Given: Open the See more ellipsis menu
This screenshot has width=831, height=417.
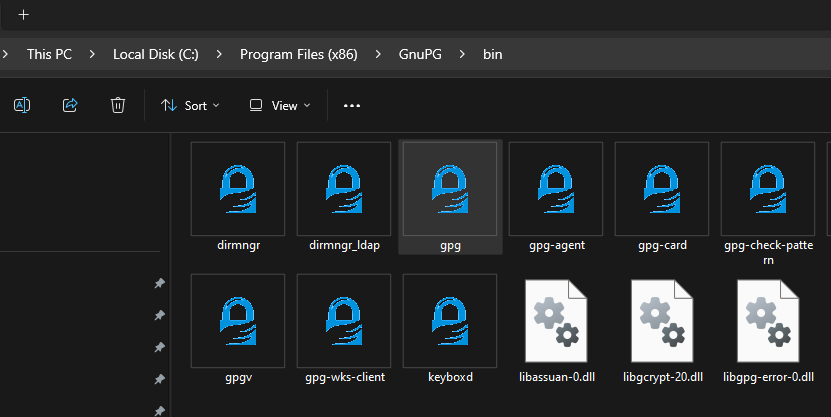Looking at the screenshot, I should point(352,105).
